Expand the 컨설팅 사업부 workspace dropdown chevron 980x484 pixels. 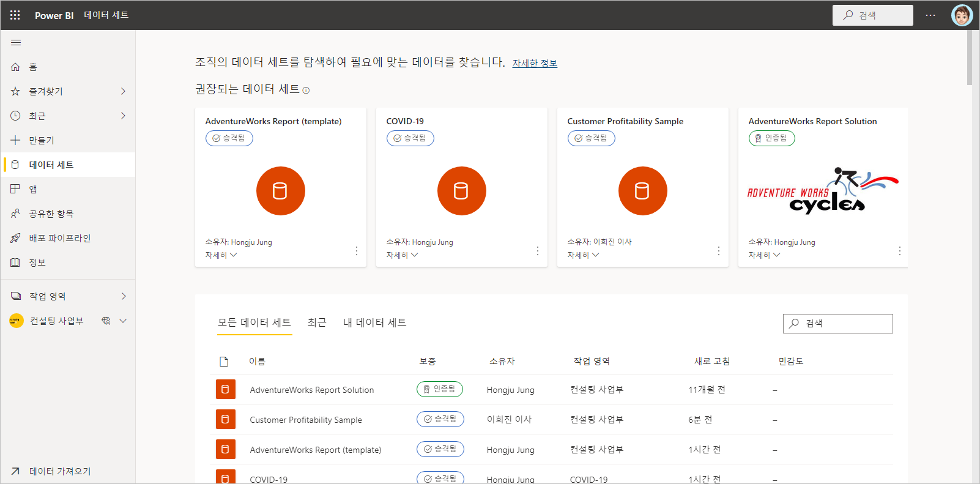pyautogui.click(x=123, y=321)
